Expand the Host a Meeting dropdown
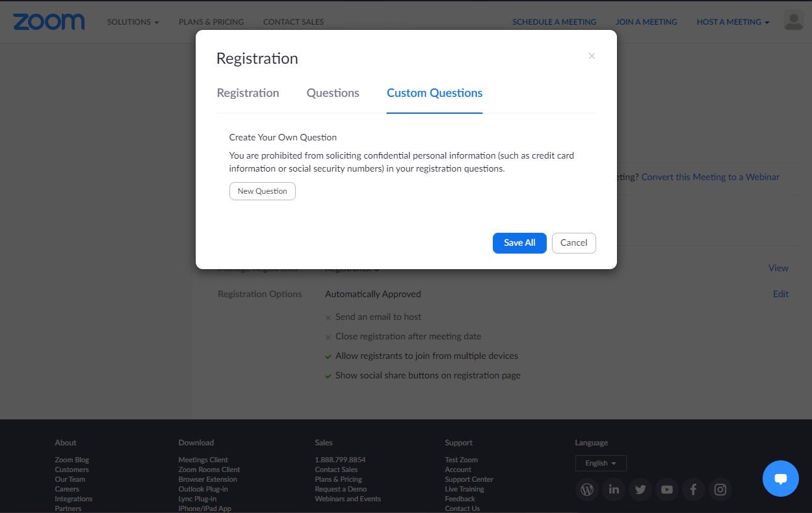This screenshot has height=513, width=812. 733,22
